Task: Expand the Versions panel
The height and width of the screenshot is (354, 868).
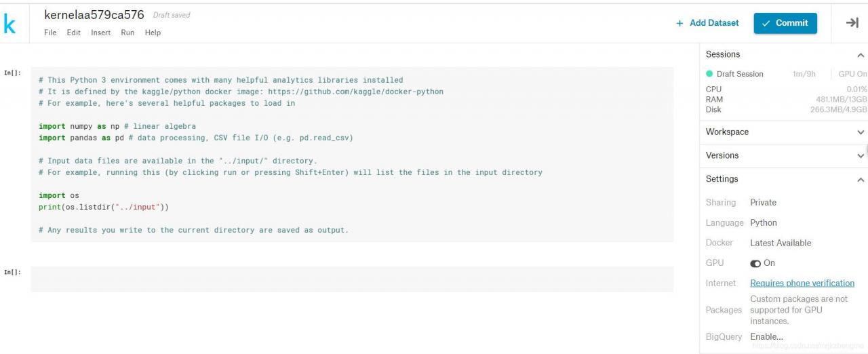Action: tap(861, 156)
